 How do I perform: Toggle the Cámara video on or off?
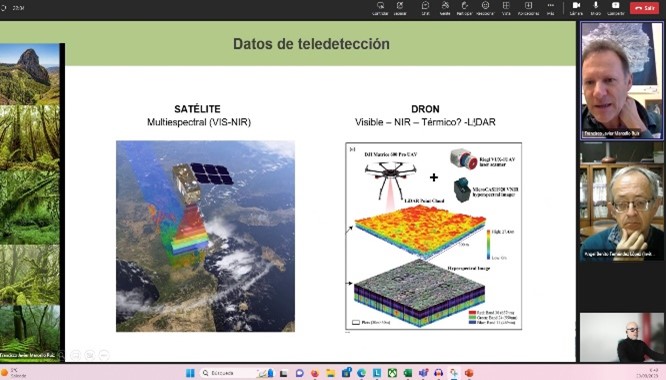576,8
